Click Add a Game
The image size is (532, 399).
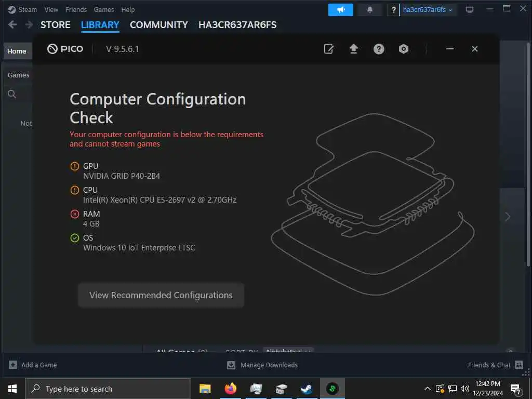tap(33, 365)
